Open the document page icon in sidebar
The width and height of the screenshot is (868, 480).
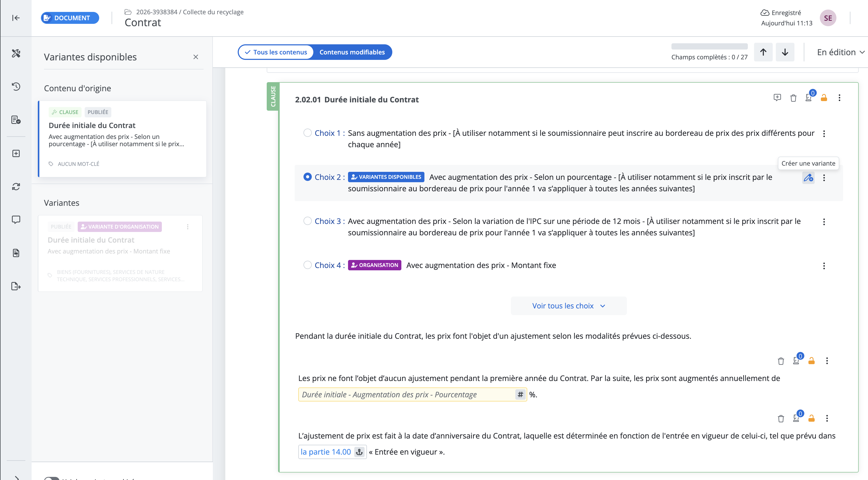[x=16, y=253]
